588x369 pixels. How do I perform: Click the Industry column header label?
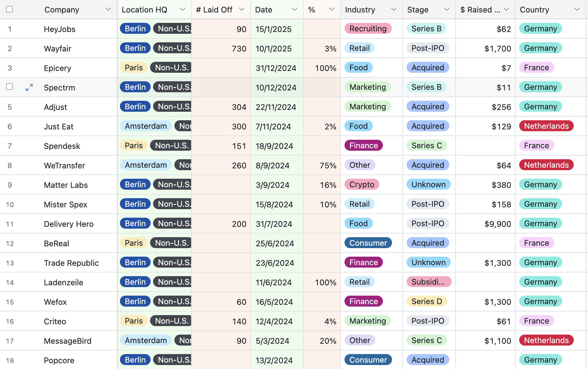point(360,10)
